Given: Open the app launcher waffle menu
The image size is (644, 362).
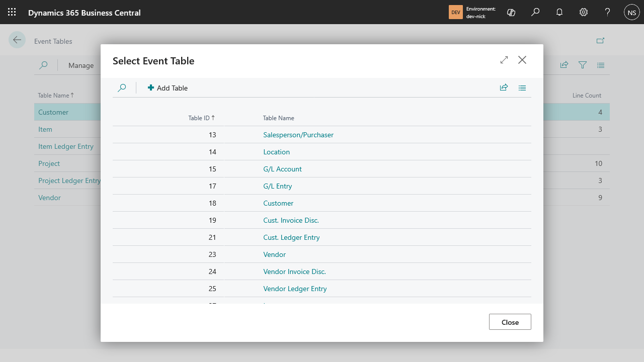Looking at the screenshot, I should coord(12,12).
